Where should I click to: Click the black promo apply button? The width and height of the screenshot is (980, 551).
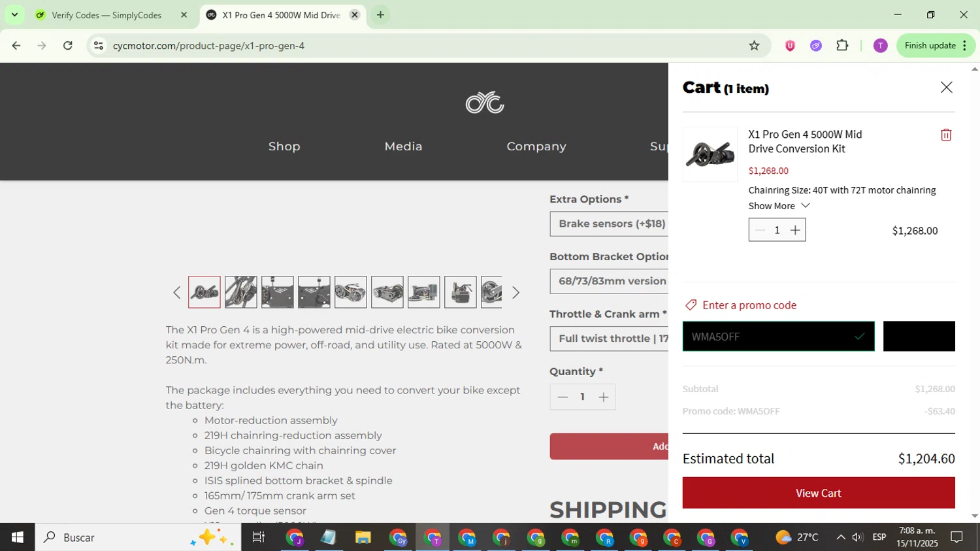pyautogui.click(x=919, y=336)
